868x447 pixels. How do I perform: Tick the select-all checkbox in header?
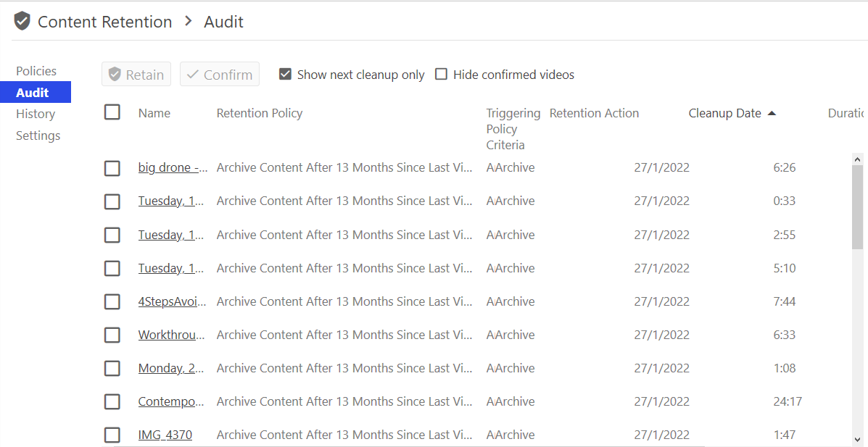112,112
